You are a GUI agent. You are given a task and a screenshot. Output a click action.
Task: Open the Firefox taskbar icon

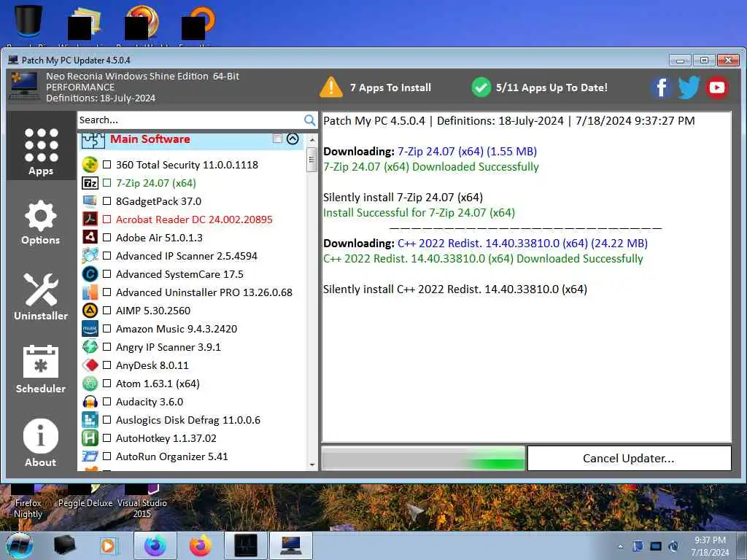tap(201, 545)
